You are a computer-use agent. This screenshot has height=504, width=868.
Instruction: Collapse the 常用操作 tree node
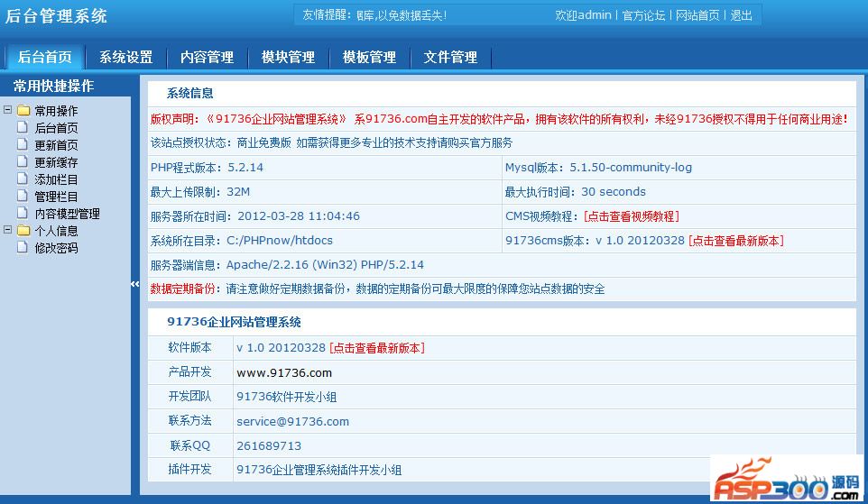tap(8, 109)
